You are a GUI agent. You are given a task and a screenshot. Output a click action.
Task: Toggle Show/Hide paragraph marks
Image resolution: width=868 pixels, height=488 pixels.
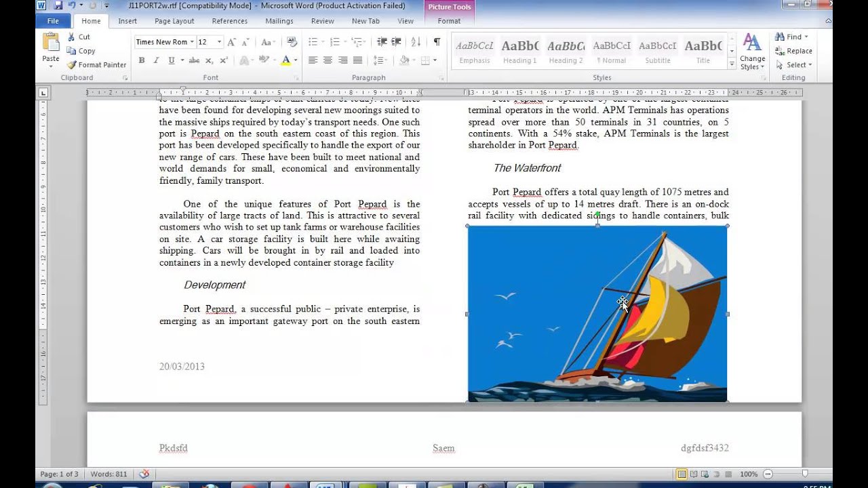coord(437,42)
